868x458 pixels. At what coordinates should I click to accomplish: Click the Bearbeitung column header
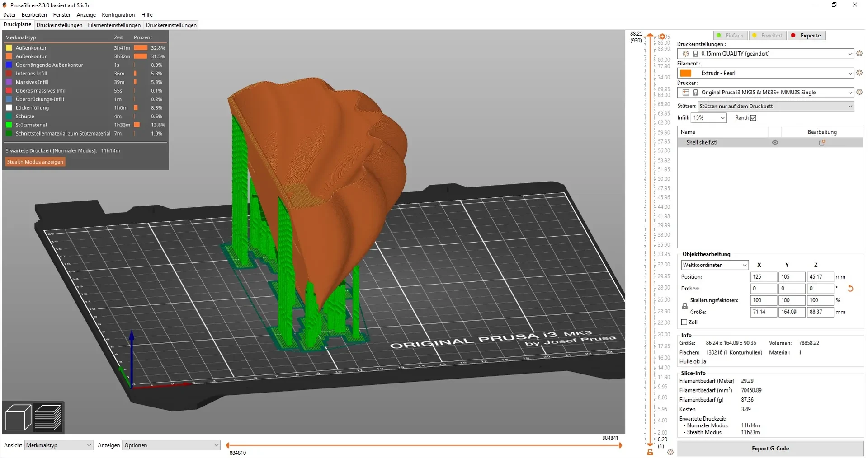pyautogui.click(x=822, y=132)
